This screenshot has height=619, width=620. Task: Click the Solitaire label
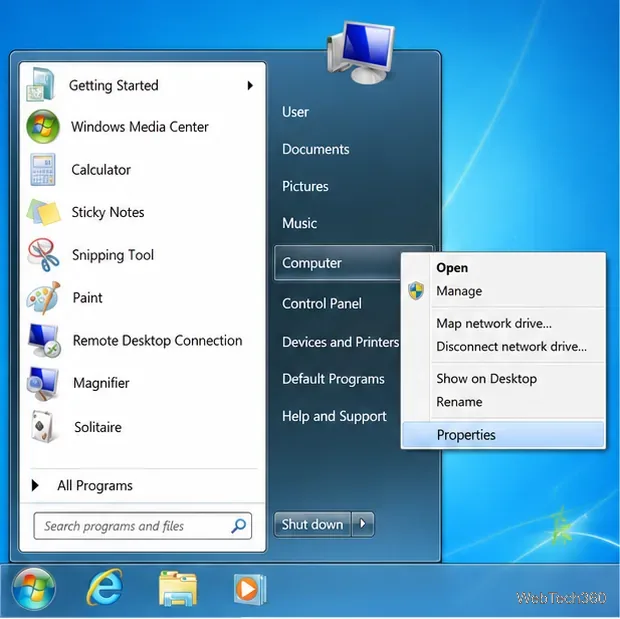(98, 427)
